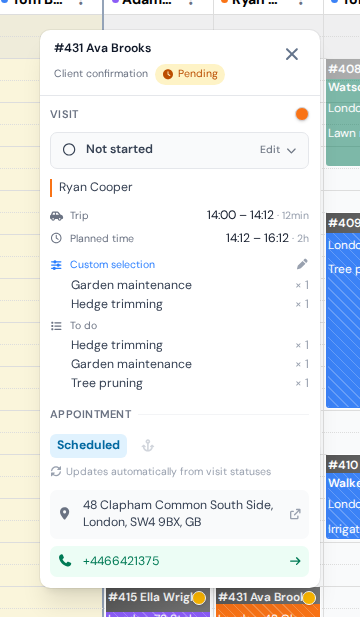Click the Planned time 14:12 – 16:12

click(257, 238)
